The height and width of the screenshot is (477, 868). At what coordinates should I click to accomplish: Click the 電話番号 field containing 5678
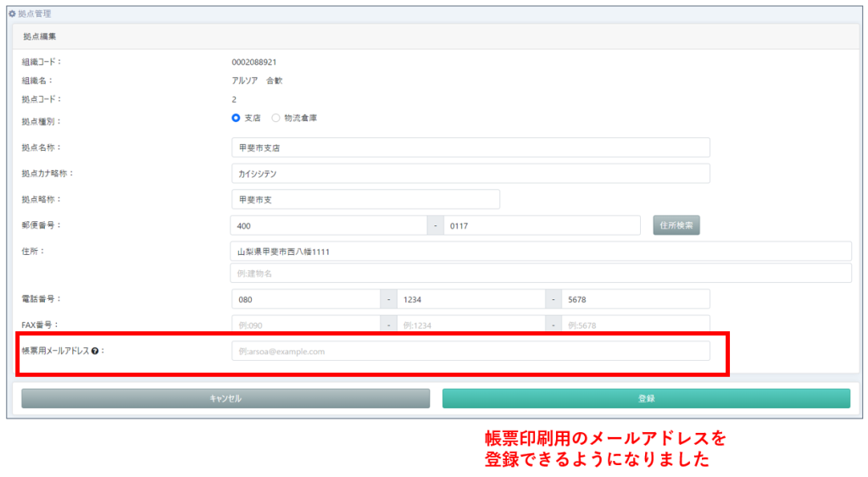[x=636, y=299]
